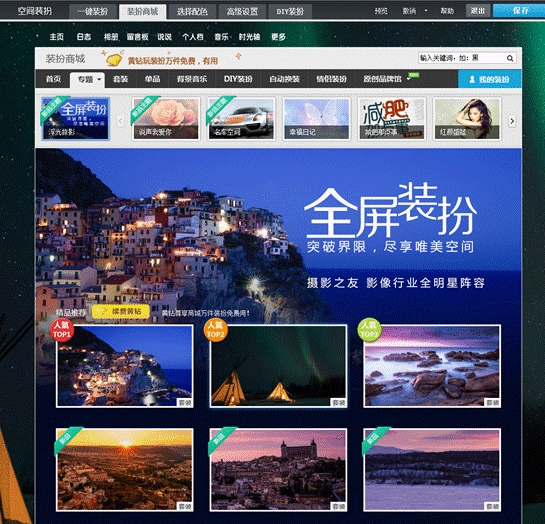Open the 套装 menu item
The image size is (545, 524).
pos(120,79)
